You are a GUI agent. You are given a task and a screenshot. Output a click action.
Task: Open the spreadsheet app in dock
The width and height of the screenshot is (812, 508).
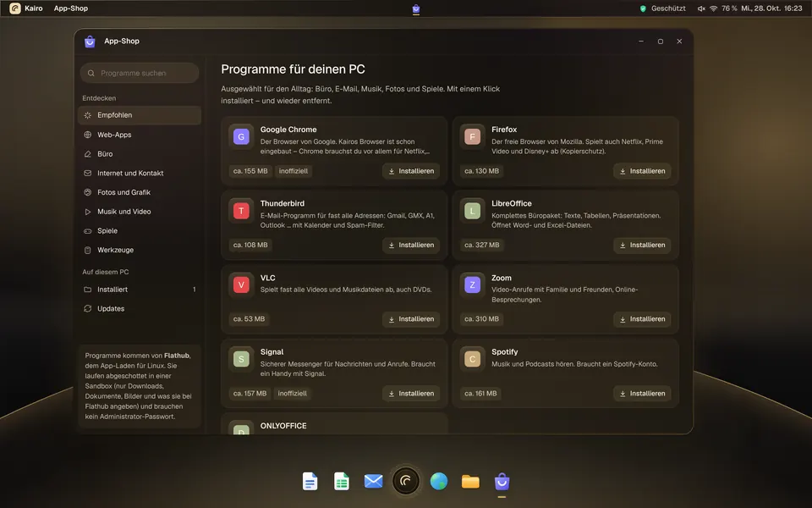341,482
